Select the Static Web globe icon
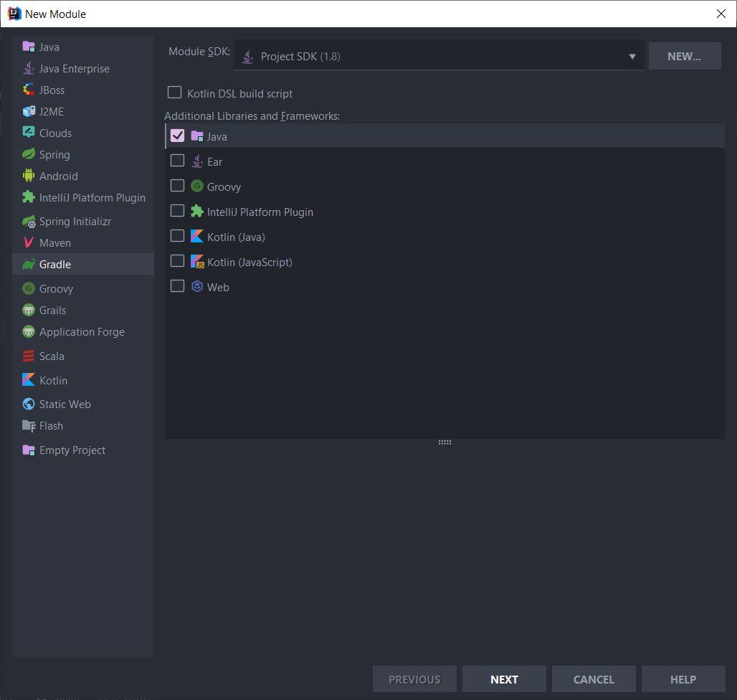737x700 pixels. click(x=29, y=404)
